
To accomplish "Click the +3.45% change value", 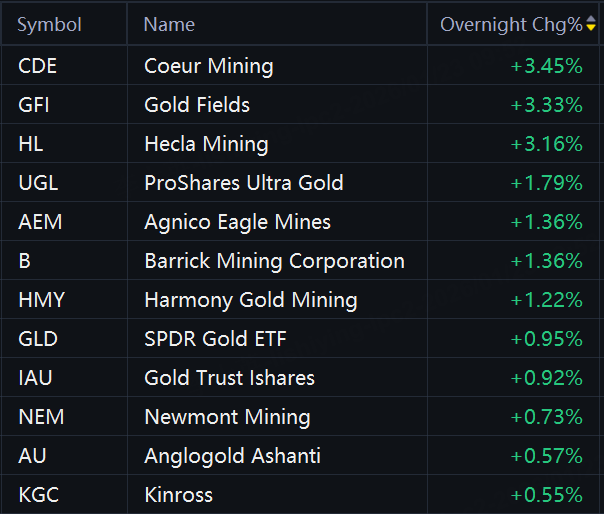I will pos(546,66).
